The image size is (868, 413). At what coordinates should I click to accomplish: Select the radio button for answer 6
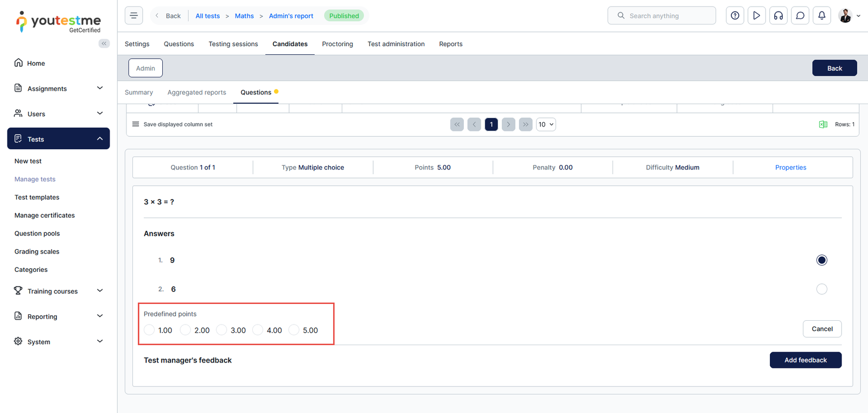tap(821, 289)
